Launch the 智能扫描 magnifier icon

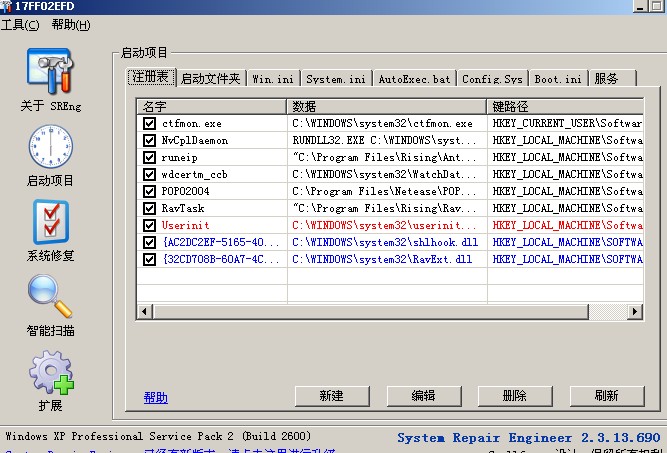click(50, 296)
